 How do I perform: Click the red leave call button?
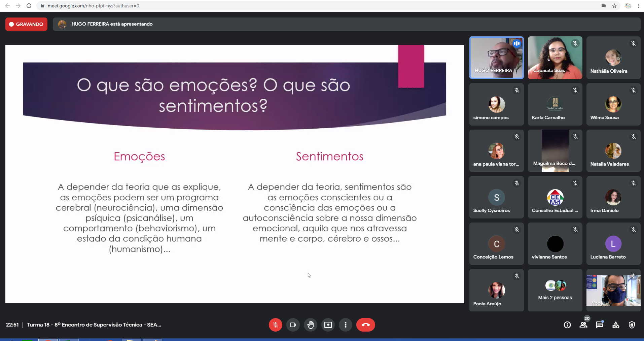(365, 325)
